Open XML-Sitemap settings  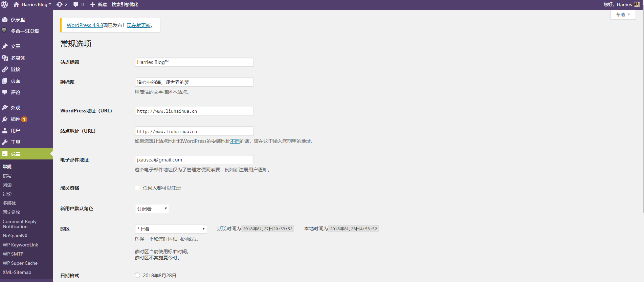point(17,272)
